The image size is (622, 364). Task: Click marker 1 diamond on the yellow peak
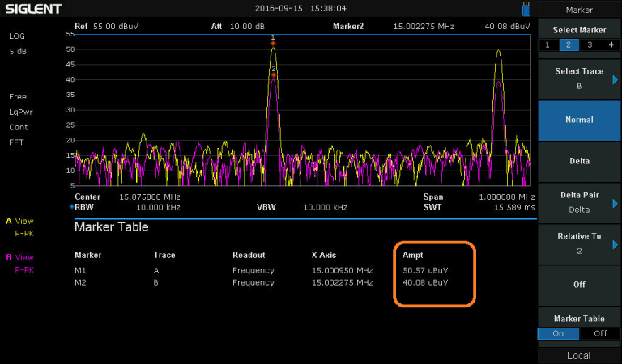click(273, 43)
